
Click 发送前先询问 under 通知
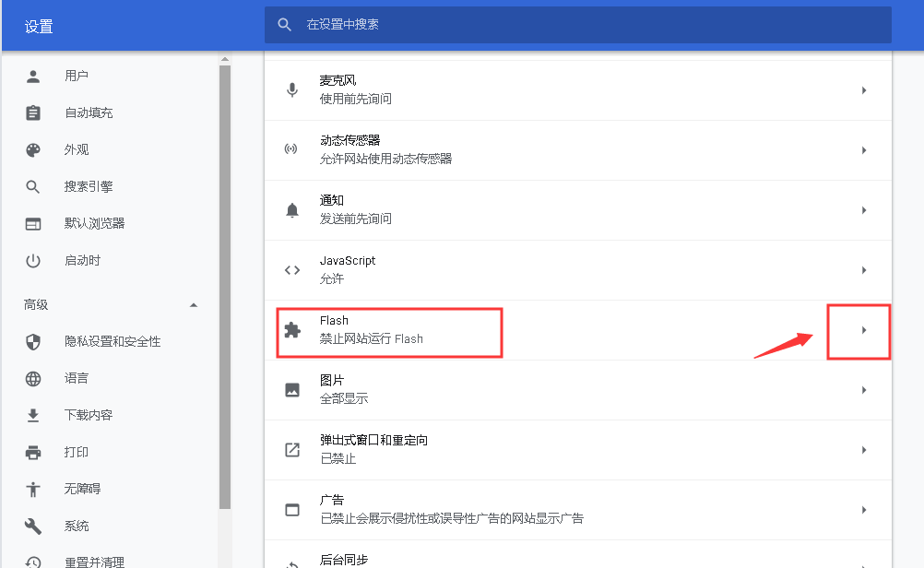coord(356,219)
